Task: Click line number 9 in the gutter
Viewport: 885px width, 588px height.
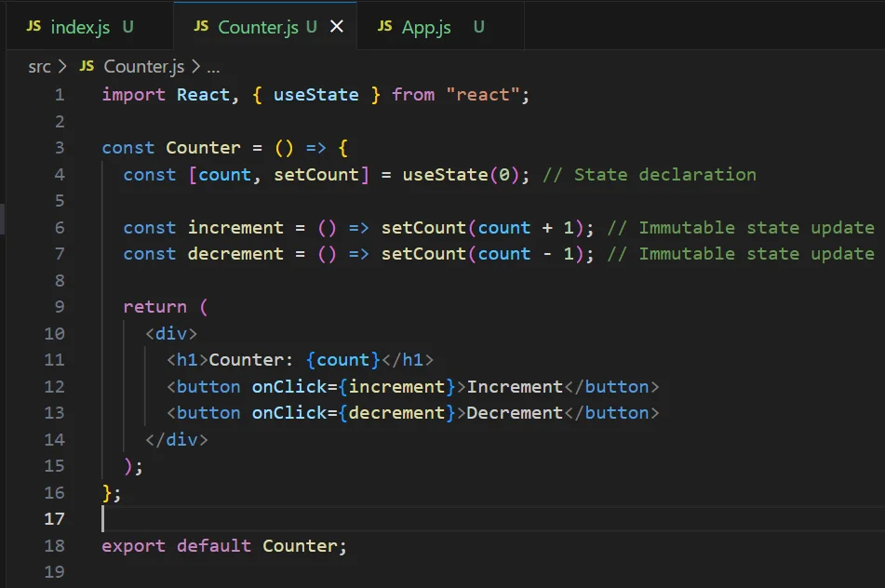Action: tap(60, 307)
